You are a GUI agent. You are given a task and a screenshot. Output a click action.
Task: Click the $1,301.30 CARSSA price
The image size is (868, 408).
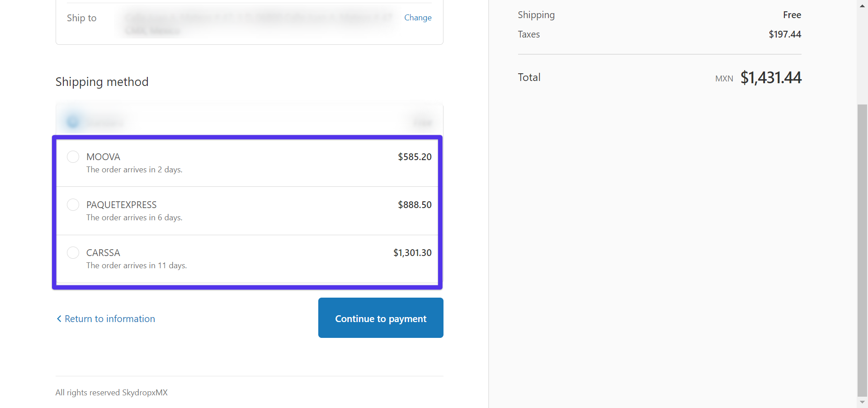[x=412, y=253]
